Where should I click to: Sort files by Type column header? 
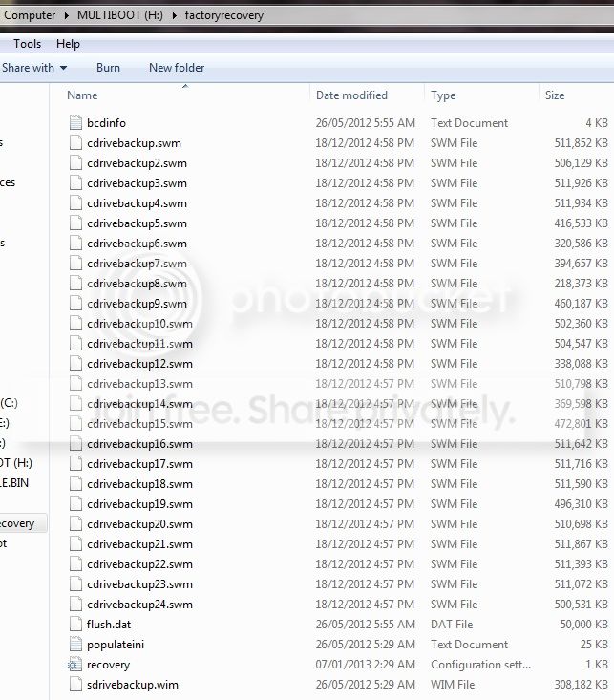(x=443, y=95)
